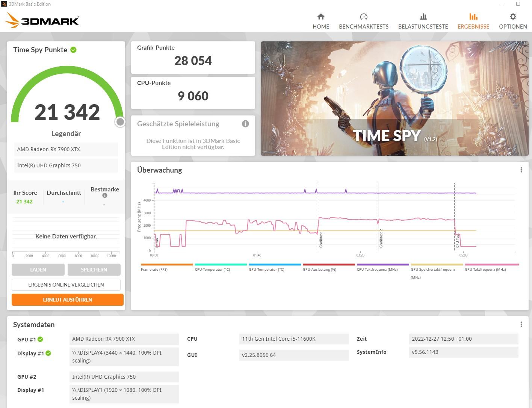This screenshot has width=532, height=408.
Task: Click GPU #2 Intel(R) UHD Graphics 750 value
Action: click(124, 377)
